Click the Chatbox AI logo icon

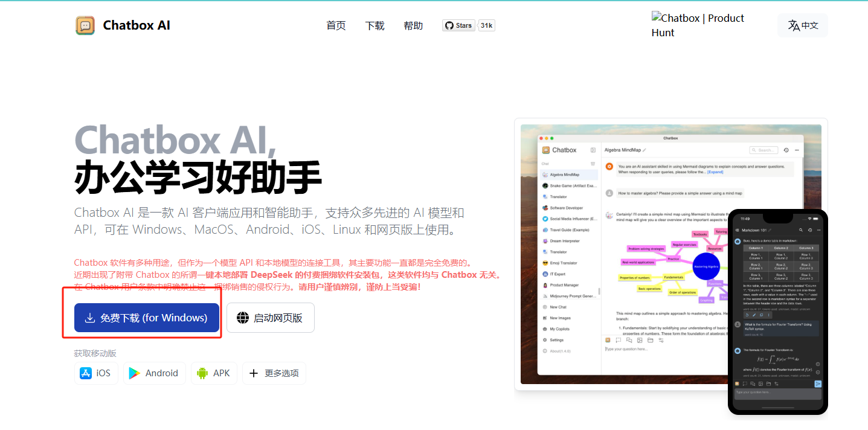(x=85, y=25)
